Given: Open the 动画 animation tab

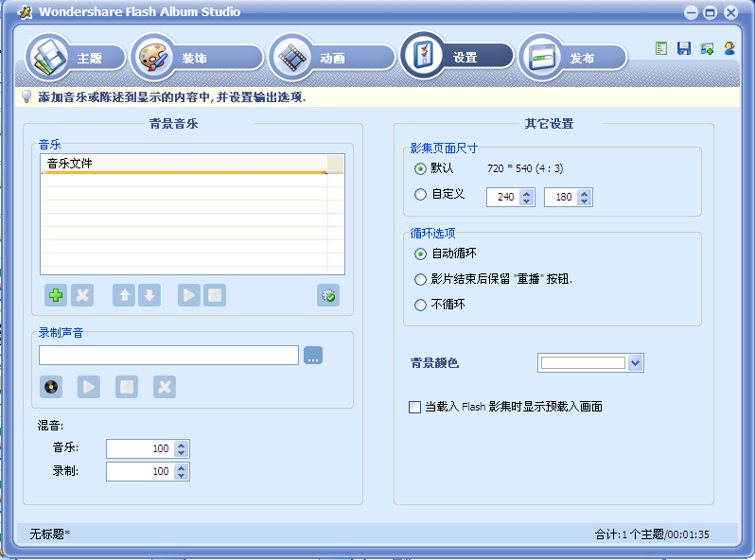Looking at the screenshot, I should (x=331, y=59).
